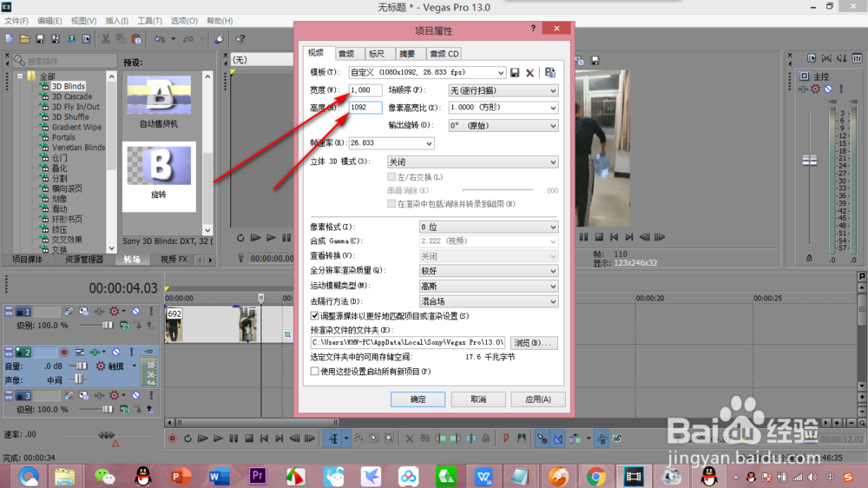The height and width of the screenshot is (488, 868).
Task: Select 3D Cascade in transitions list
Action: click(72, 96)
